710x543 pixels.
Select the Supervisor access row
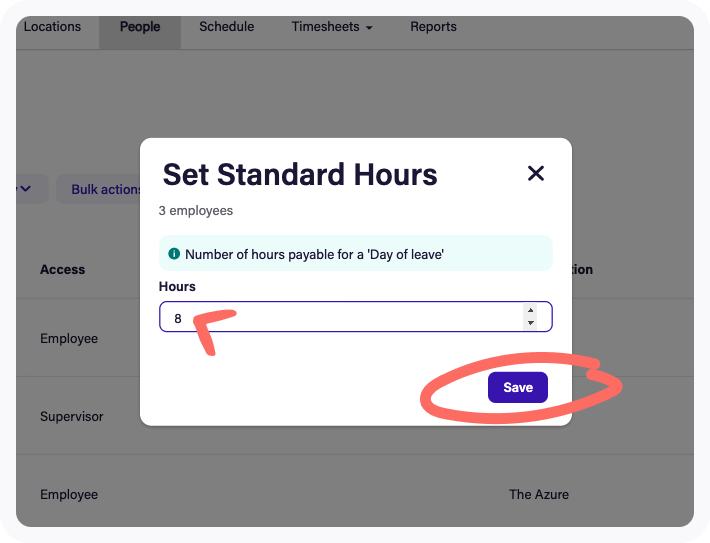click(72, 416)
